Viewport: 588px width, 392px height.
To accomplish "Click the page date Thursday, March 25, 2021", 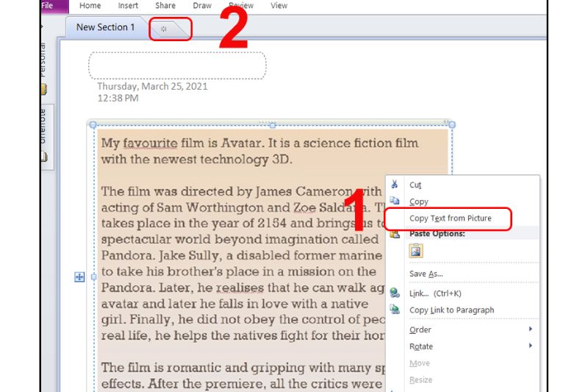I will pos(152,86).
